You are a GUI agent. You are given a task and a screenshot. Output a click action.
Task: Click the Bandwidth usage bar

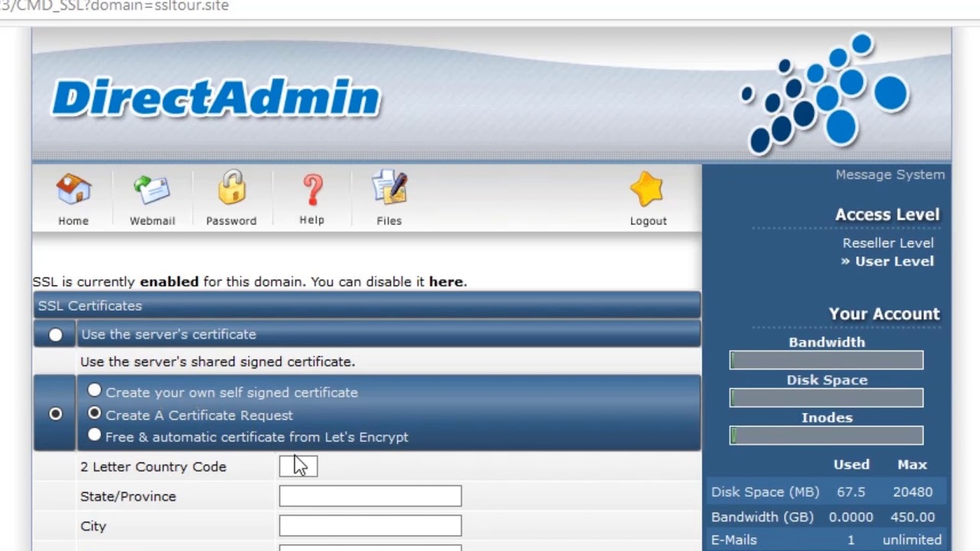pos(826,360)
